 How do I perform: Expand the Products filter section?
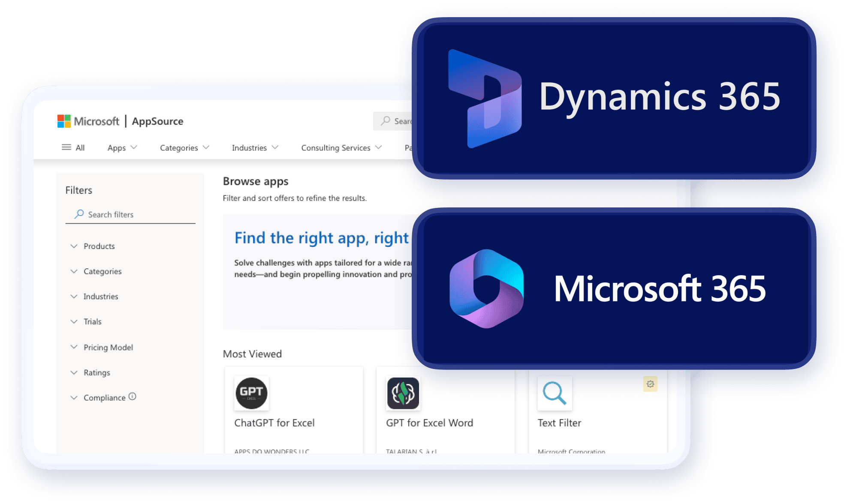[99, 246]
